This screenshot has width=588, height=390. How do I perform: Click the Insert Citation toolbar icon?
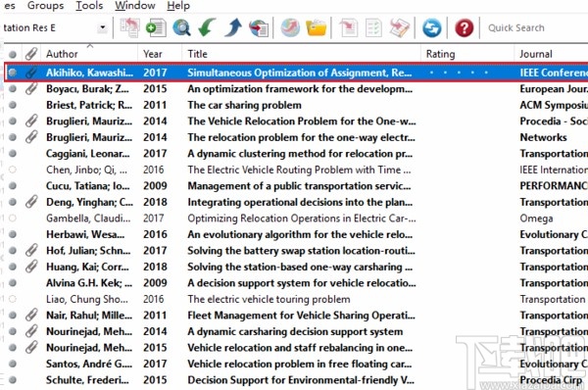pos(348,28)
